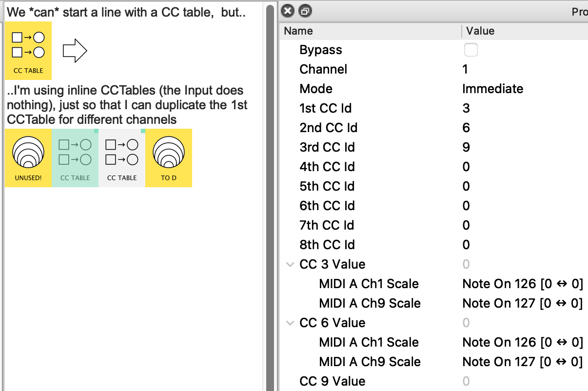Collapse the CC 6 Value group
Screen dimensions: 588x391
point(291,323)
